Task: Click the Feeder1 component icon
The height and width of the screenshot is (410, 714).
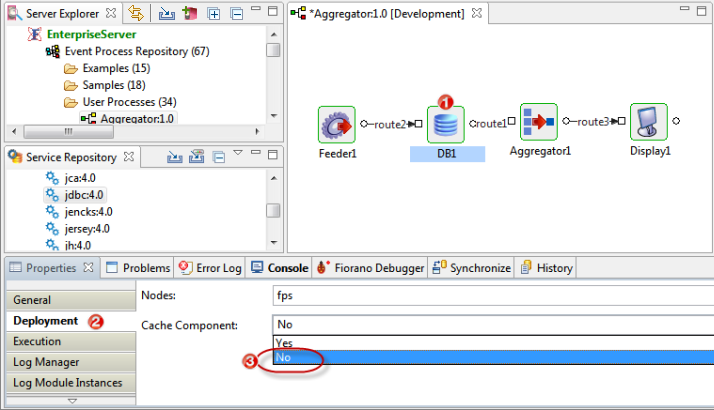Action: (x=337, y=125)
